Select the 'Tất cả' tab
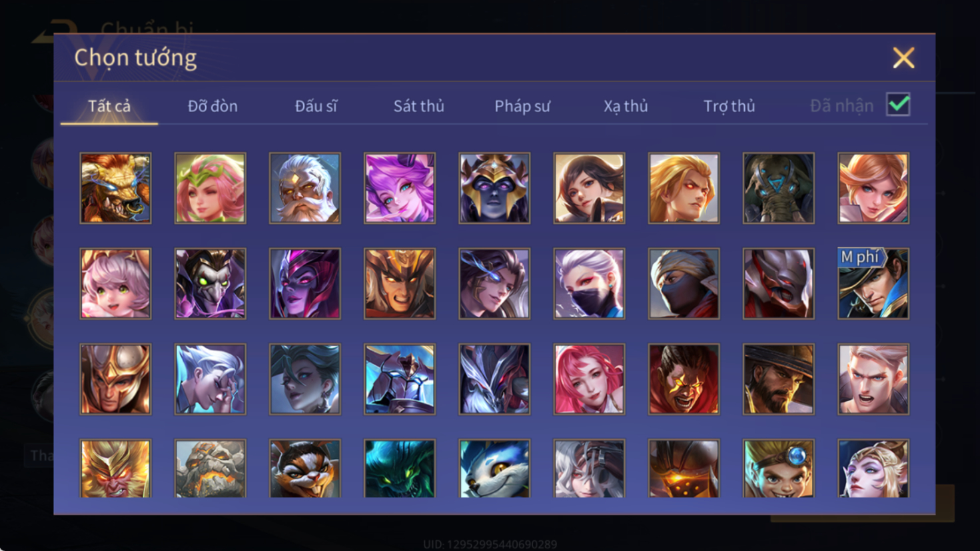Viewport: 980px width, 551px height. tap(109, 106)
